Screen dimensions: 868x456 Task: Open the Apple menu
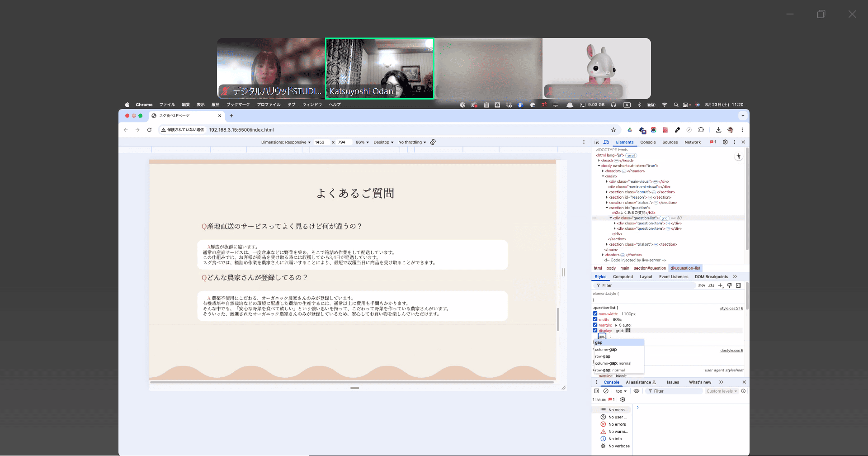click(x=127, y=104)
